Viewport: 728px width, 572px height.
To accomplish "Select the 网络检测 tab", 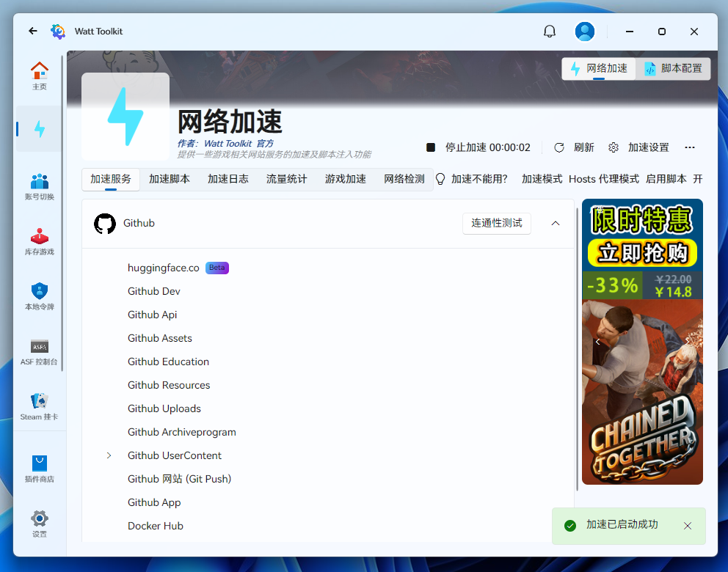I will pos(404,179).
